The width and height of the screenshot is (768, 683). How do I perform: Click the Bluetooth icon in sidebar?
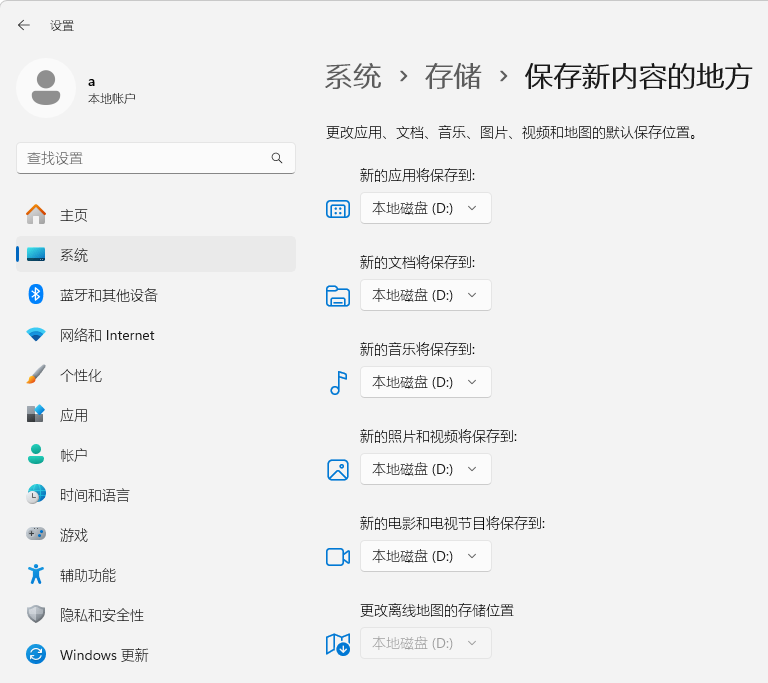point(36,294)
